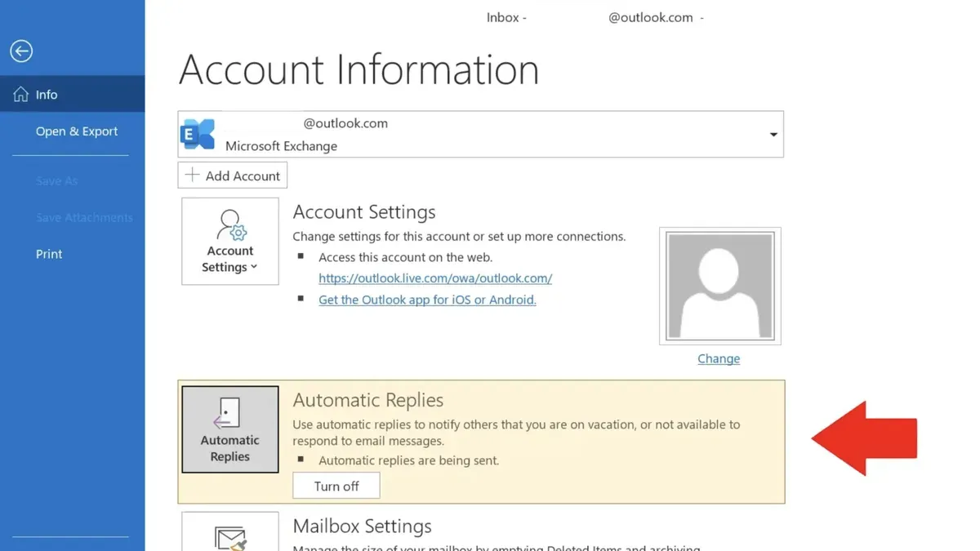Click the Automatic Replies section heading
980x551 pixels.
tap(368, 400)
